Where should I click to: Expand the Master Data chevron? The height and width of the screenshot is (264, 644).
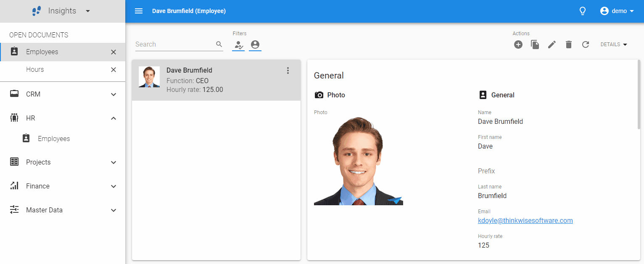[113, 210]
